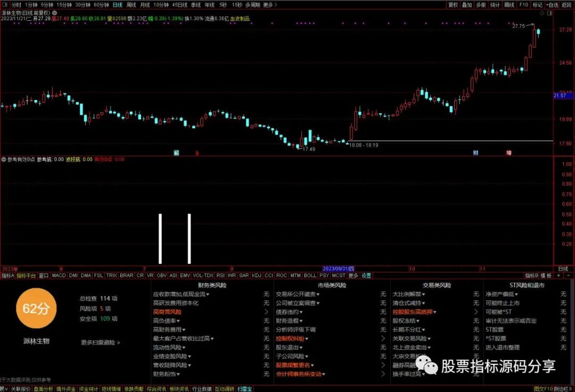Viewport: 575px width, 392px height.
Task: Click the 窗口 tab in indicator bar
Action: [44, 276]
